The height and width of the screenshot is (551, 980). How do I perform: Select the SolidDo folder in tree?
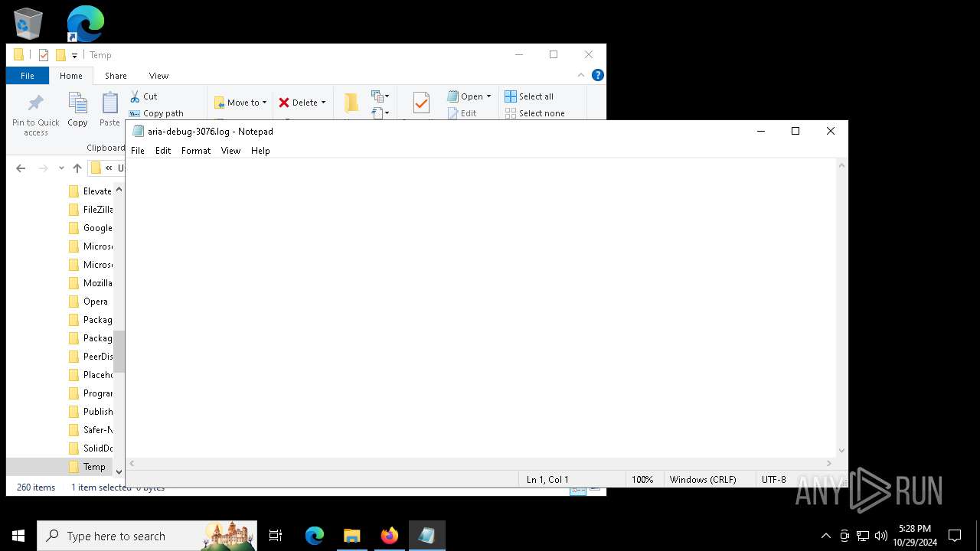90,448
